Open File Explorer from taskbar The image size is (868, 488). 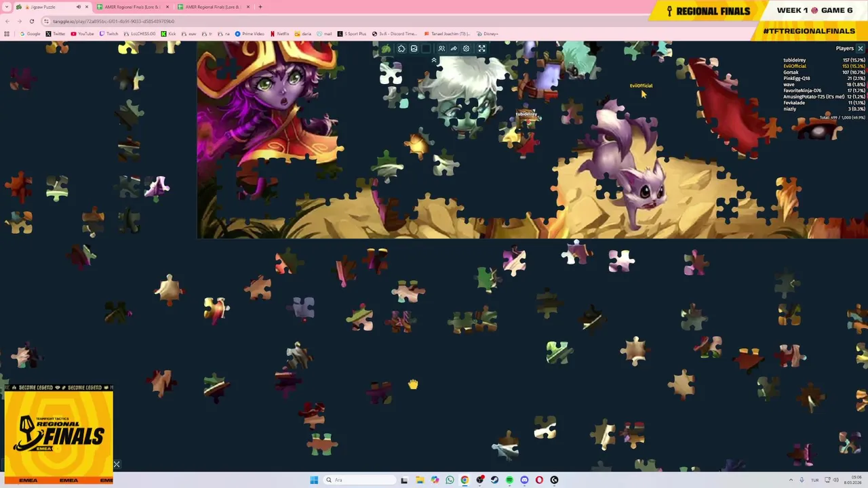pos(420,480)
